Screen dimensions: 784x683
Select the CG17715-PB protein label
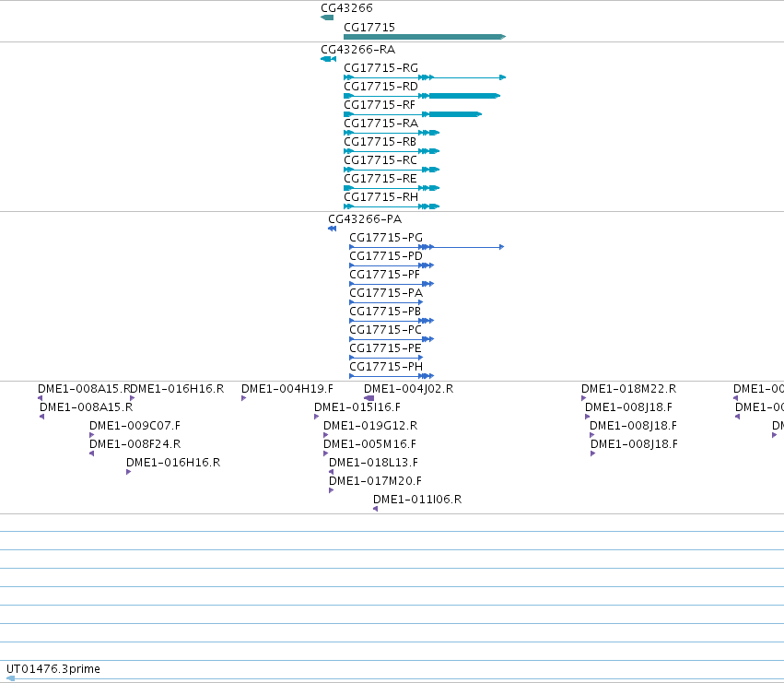pos(385,312)
